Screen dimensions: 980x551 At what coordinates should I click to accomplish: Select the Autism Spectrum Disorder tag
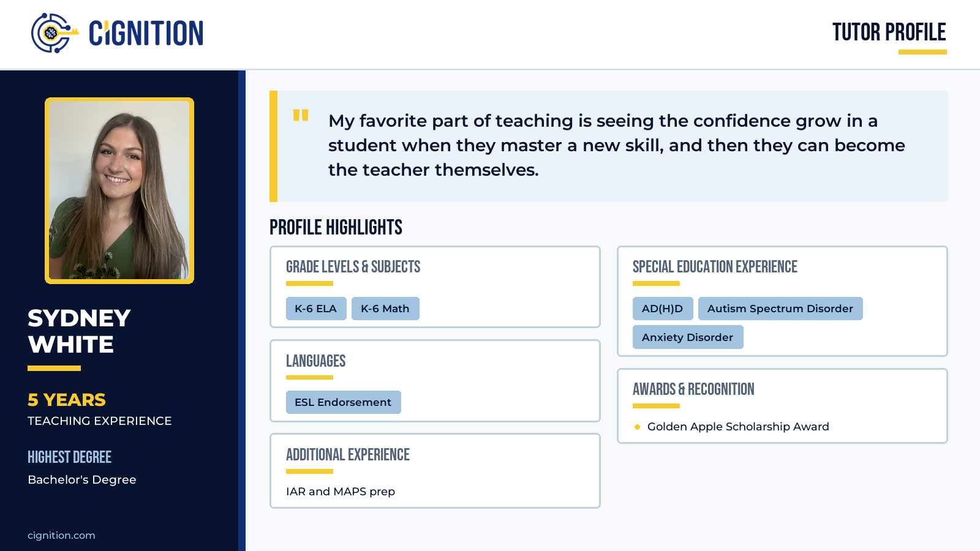coord(780,309)
